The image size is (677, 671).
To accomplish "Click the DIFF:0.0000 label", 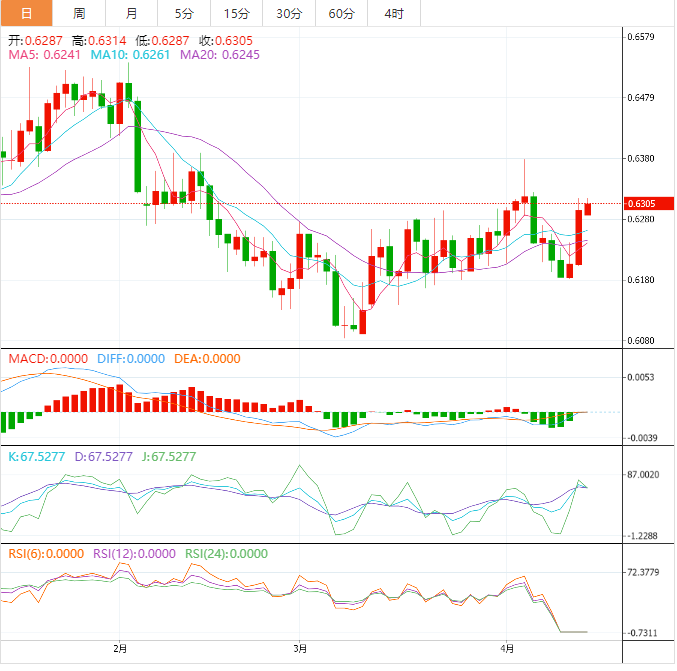I will [x=131, y=359].
